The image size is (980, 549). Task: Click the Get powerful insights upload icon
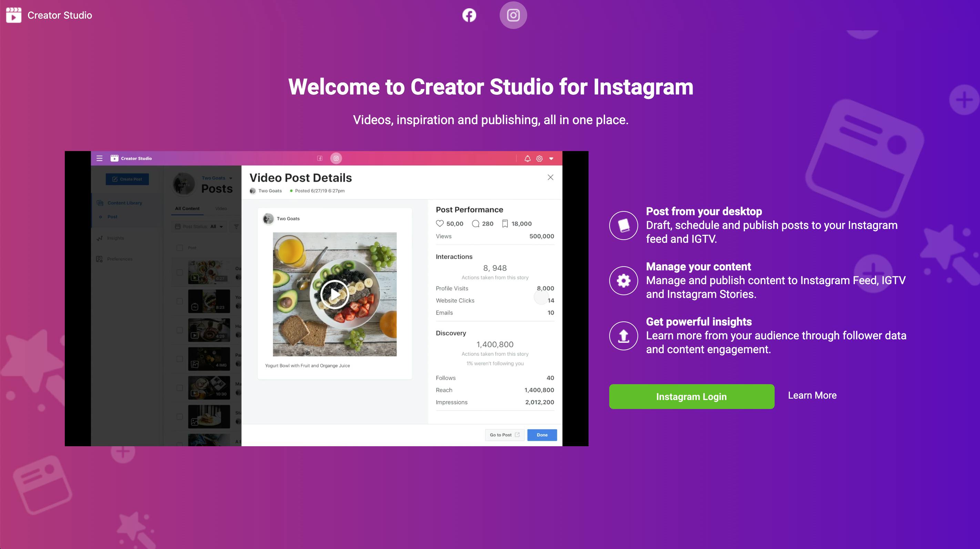tap(623, 336)
